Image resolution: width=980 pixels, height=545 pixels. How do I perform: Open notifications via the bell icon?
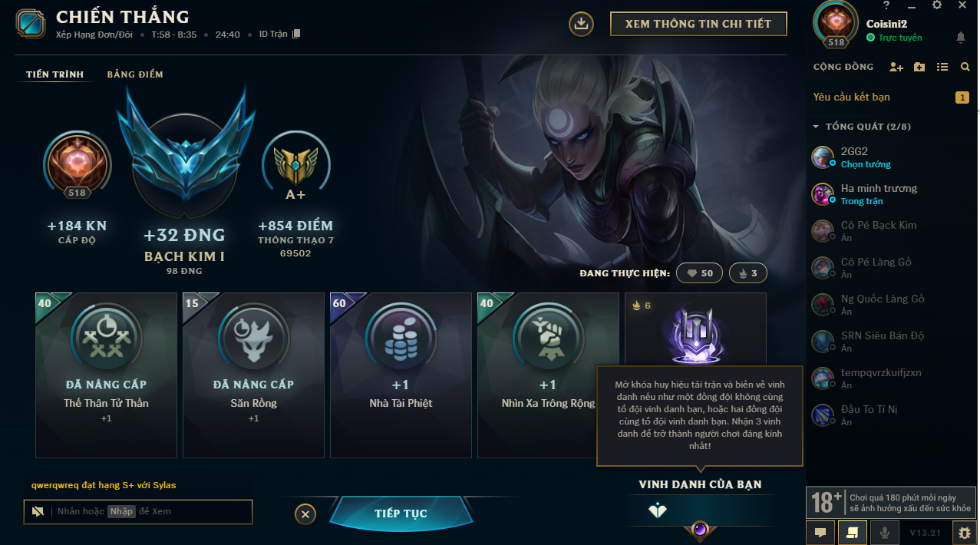(961, 37)
